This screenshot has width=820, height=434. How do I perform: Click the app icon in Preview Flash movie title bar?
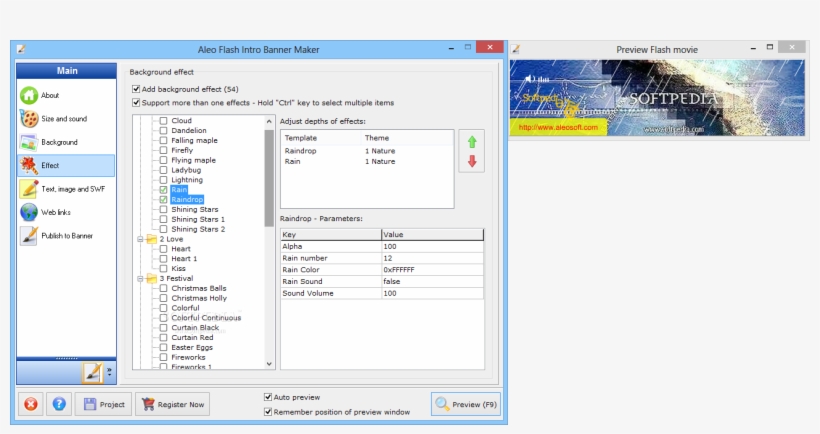click(x=516, y=49)
